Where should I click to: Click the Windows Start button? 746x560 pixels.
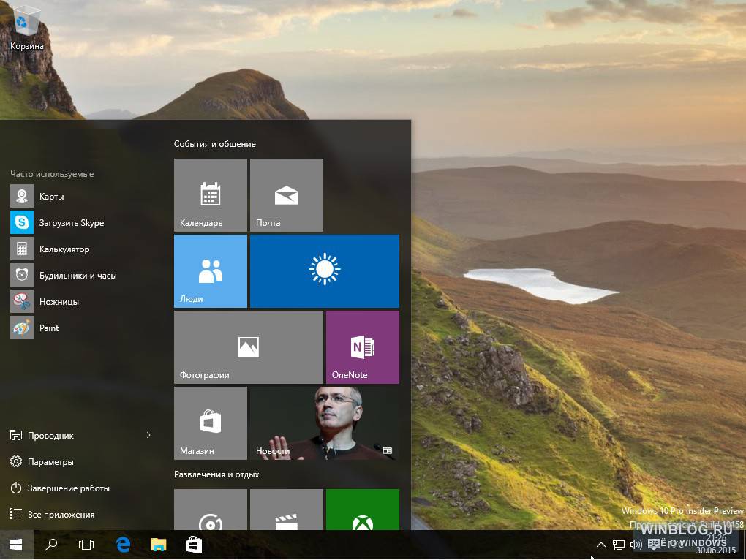tap(16, 545)
